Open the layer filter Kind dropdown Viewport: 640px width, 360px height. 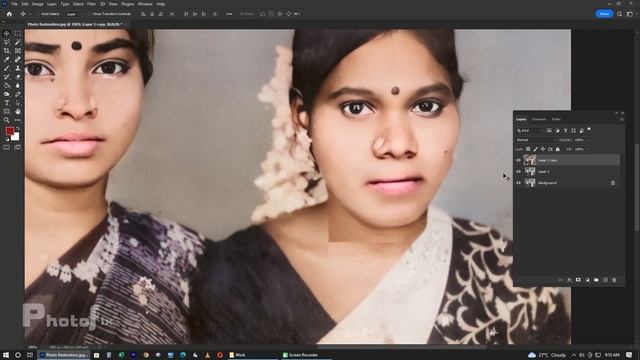530,131
